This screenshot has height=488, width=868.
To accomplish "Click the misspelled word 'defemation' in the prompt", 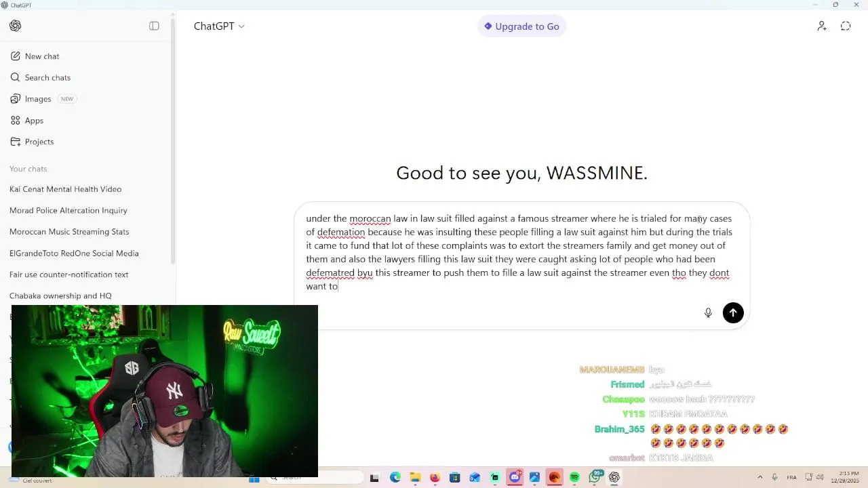I will point(341,232).
